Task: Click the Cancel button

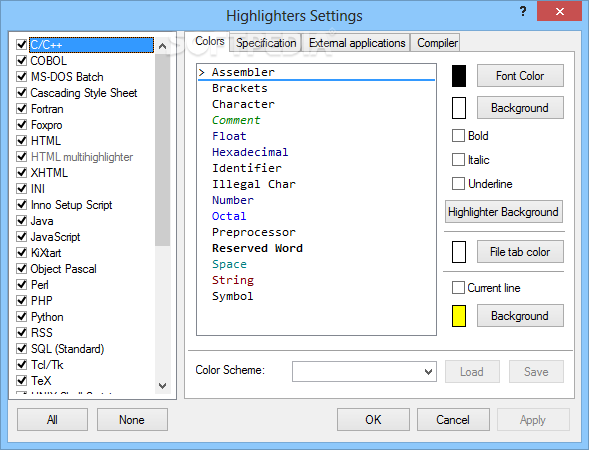Action: click(x=453, y=420)
